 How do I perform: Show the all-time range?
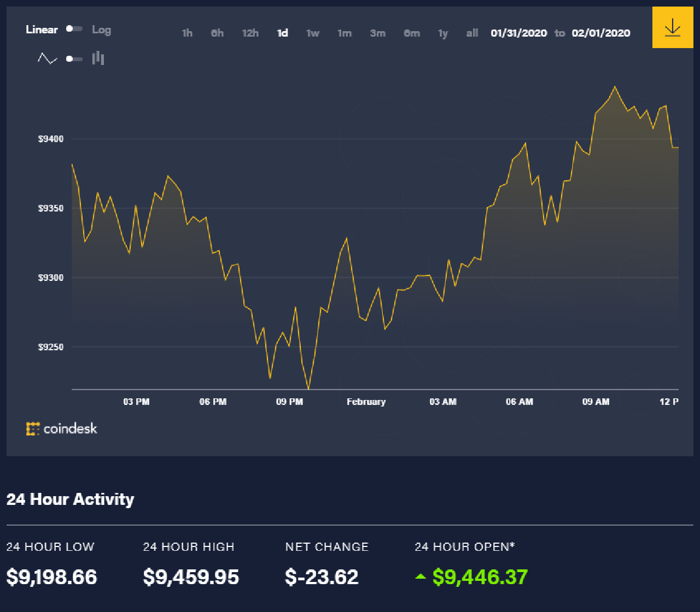pos(472,33)
